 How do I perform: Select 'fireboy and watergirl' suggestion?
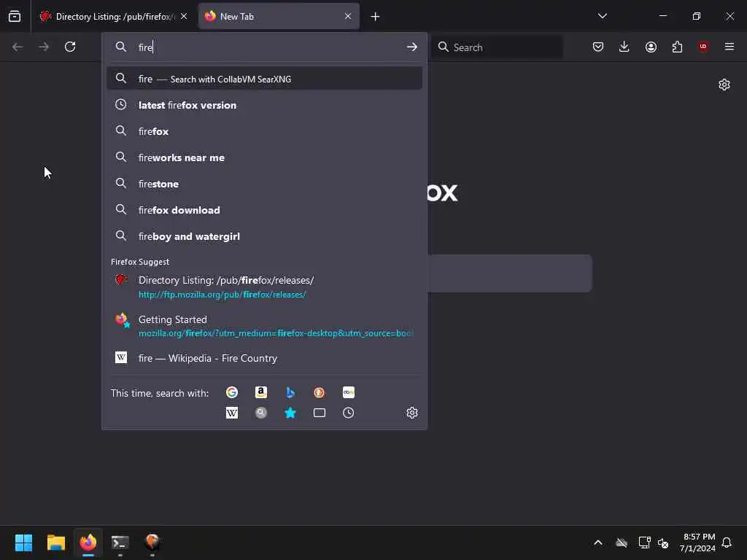(x=264, y=236)
